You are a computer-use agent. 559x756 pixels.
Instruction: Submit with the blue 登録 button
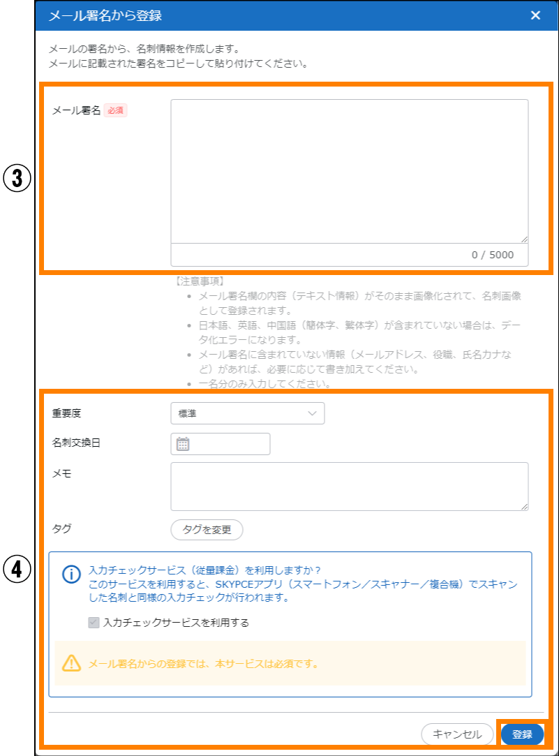522,734
